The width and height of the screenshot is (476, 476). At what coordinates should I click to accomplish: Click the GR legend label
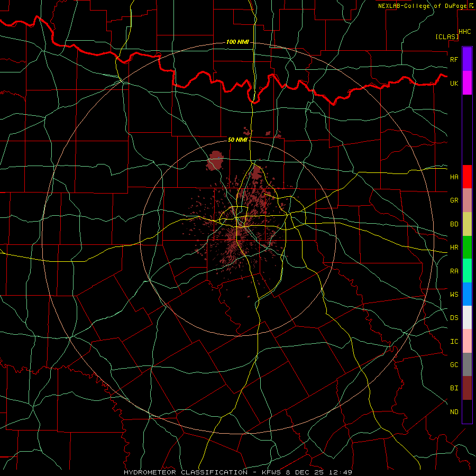point(454,200)
